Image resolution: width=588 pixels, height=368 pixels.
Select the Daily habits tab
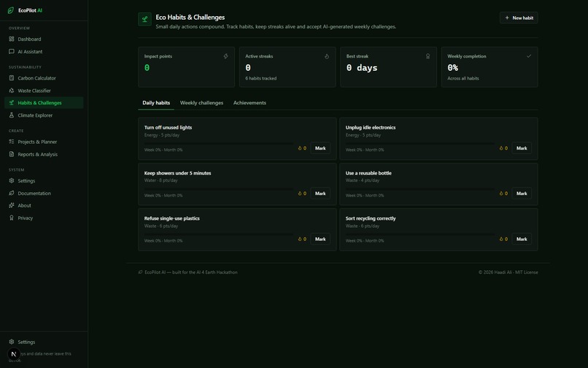156,103
